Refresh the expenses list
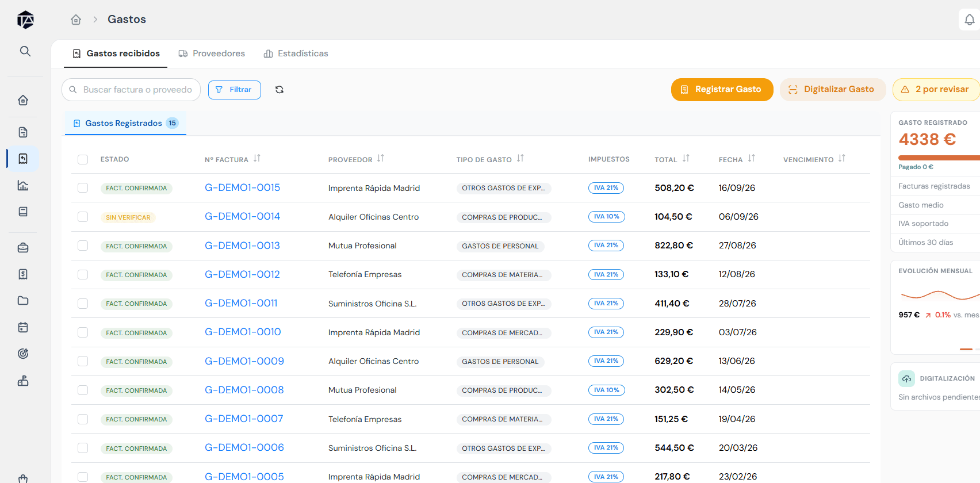The width and height of the screenshot is (980, 483). (x=280, y=90)
